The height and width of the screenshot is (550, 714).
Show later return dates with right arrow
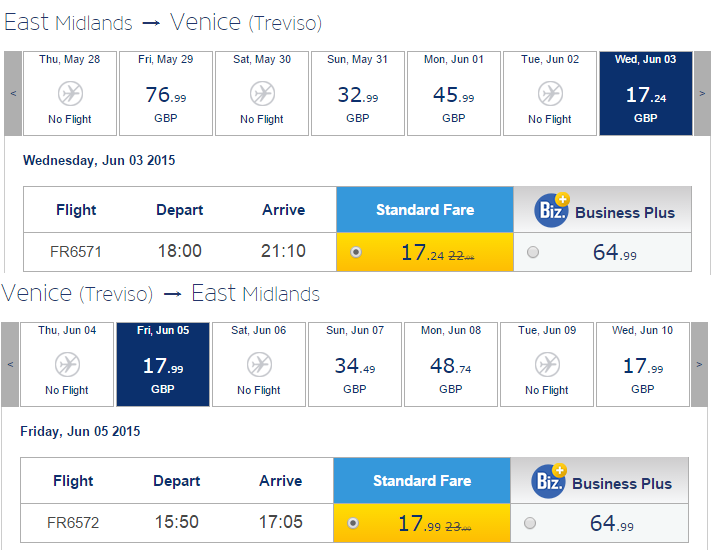pyautogui.click(x=699, y=364)
